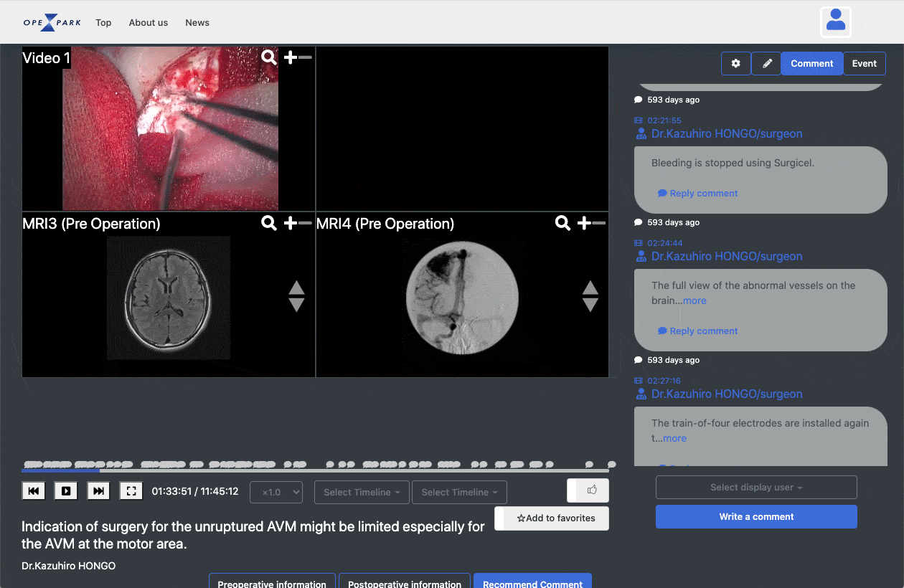Open the News page
Image resolution: width=904 pixels, height=588 pixels.
197,22
